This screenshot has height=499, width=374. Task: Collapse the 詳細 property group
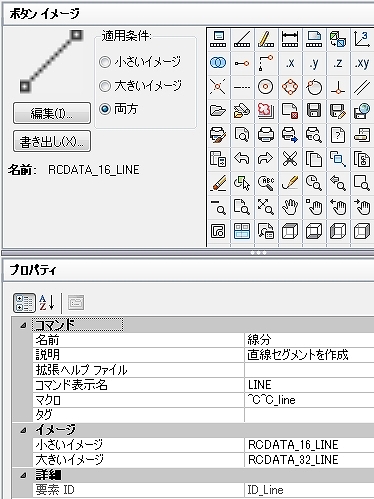coord(23,475)
